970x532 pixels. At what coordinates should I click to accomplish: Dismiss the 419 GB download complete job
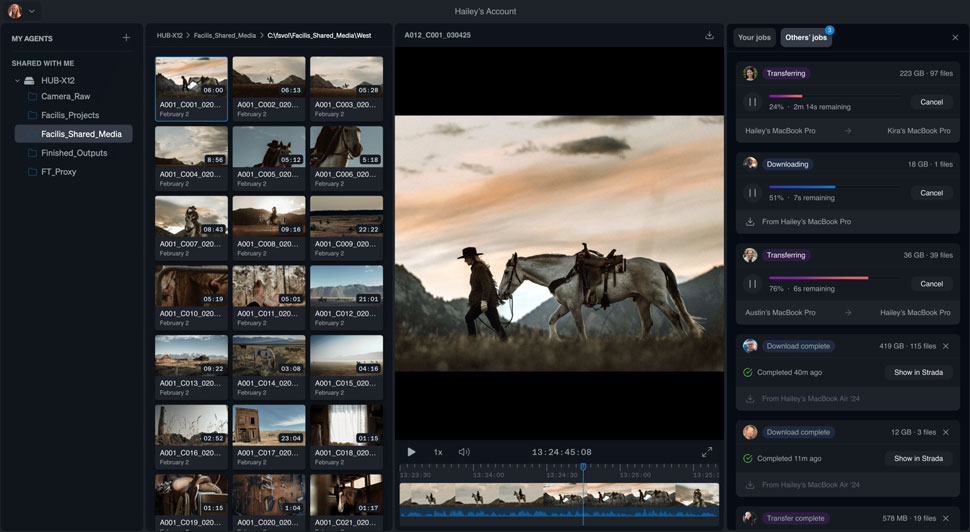click(946, 346)
